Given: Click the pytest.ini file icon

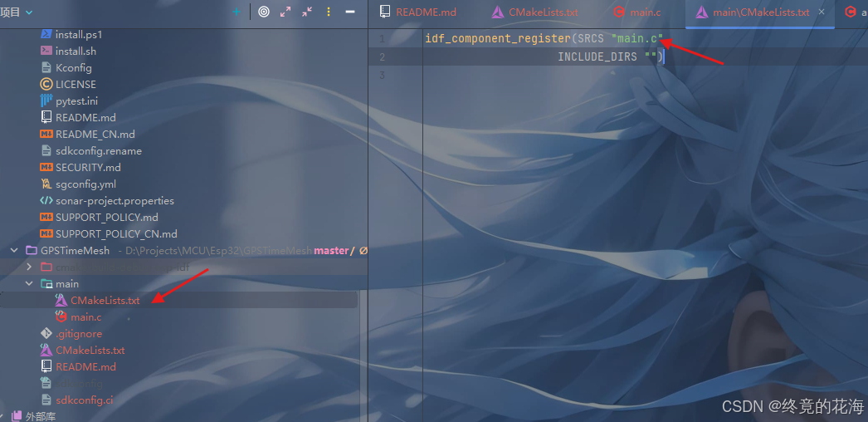Looking at the screenshot, I should [x=46, y=101].
